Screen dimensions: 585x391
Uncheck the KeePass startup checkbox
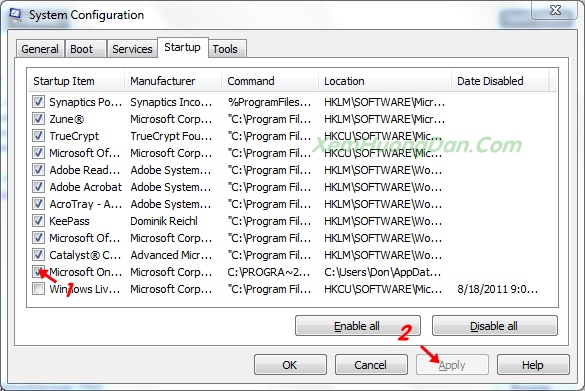[38, 220]
